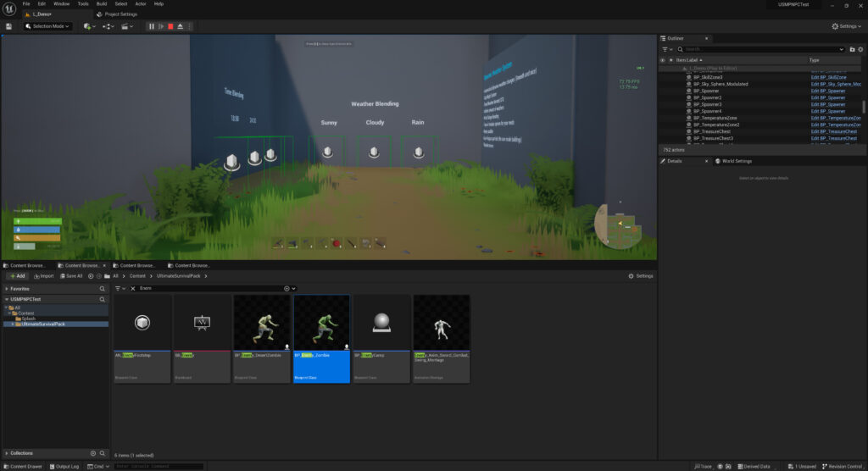Select the Enemy_Anim_Sword Montage asset
Viewport: 868px width, 471px height.
pos(441,339)
